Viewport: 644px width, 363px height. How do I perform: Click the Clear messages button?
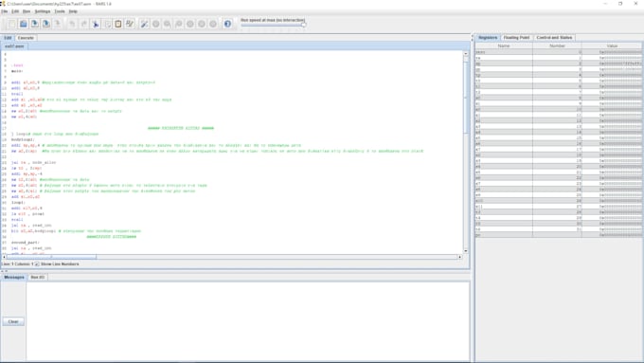pos(13,321)
